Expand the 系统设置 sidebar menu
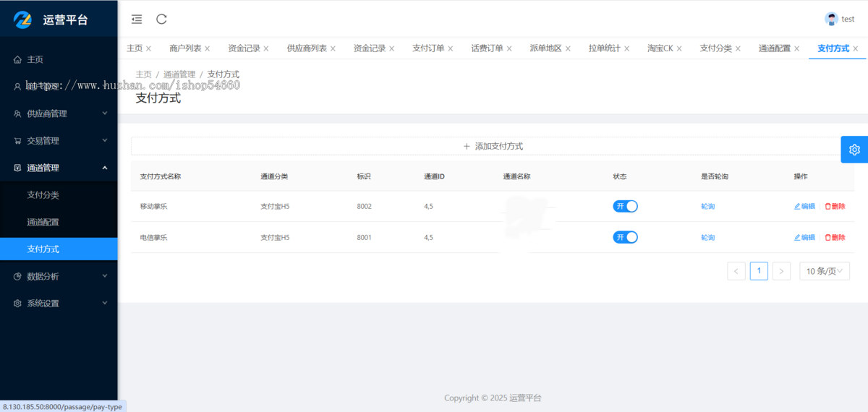Image resolution: width=868 pixels, height=412 pixels. [59, 303]
